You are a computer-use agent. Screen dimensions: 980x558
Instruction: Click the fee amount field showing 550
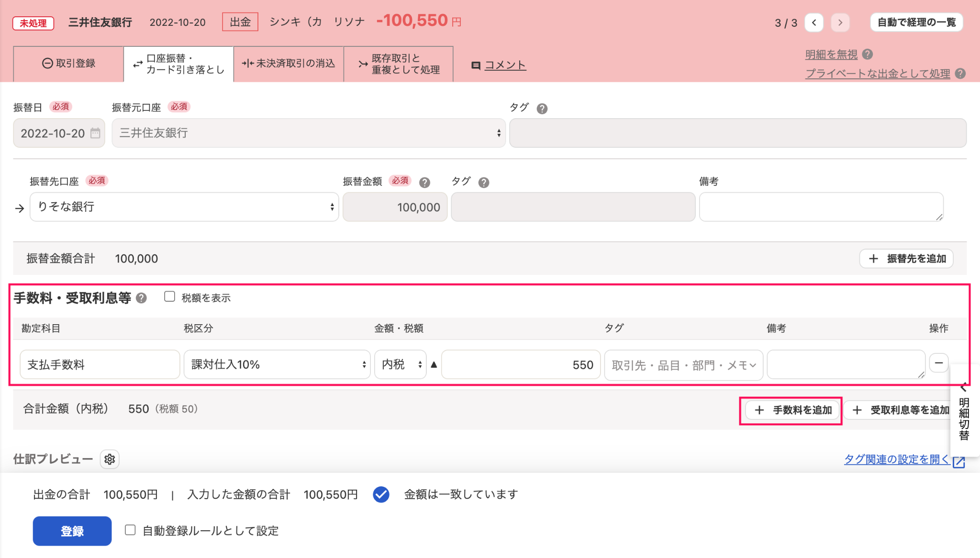click(521, 365)
